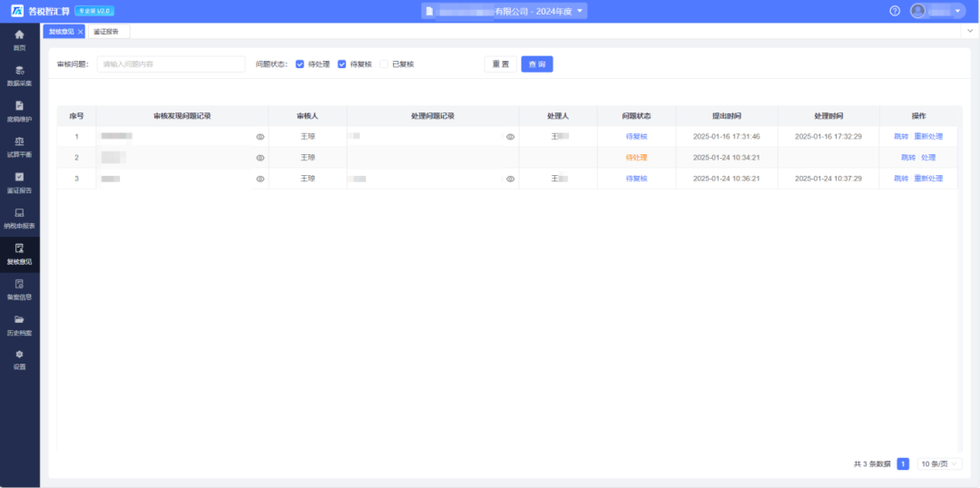View audit issue record of row 2
This screenshot has width=980, height=488.
[260, 158]
